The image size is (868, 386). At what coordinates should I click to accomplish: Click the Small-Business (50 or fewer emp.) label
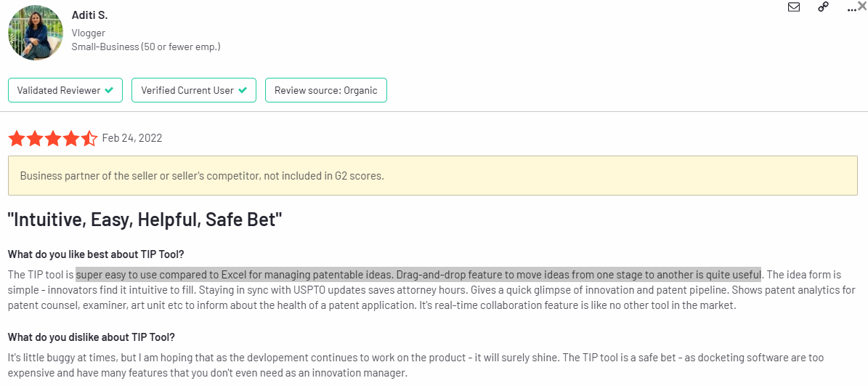tap(146, 47)
